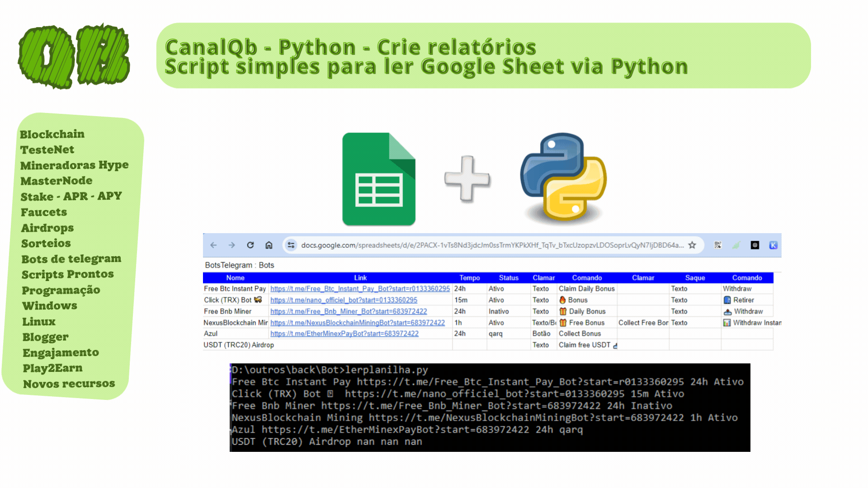Click the browser forward arrow
The width and height of the screenshot is (868, 488).
coord(232,245)
